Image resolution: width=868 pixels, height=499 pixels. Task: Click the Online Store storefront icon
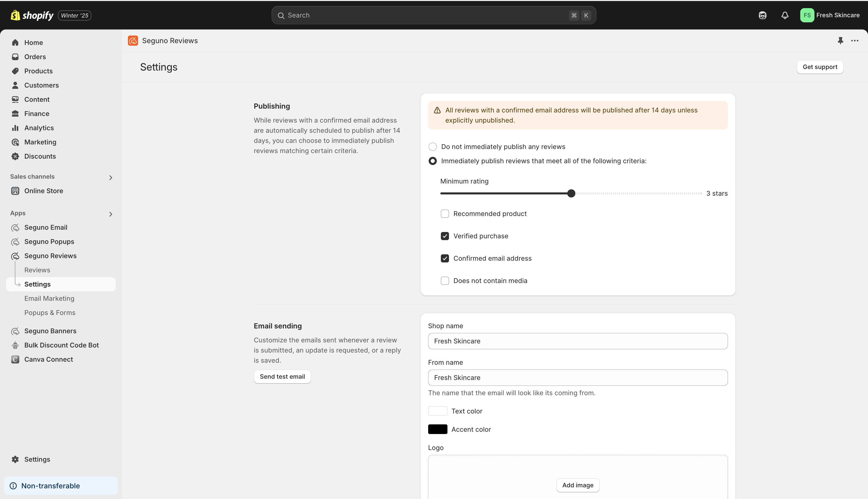15,191
